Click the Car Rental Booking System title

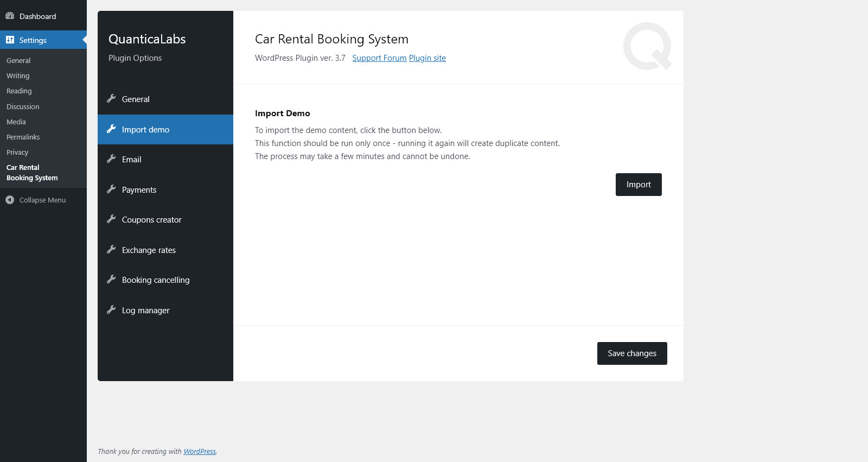(331, 39)
